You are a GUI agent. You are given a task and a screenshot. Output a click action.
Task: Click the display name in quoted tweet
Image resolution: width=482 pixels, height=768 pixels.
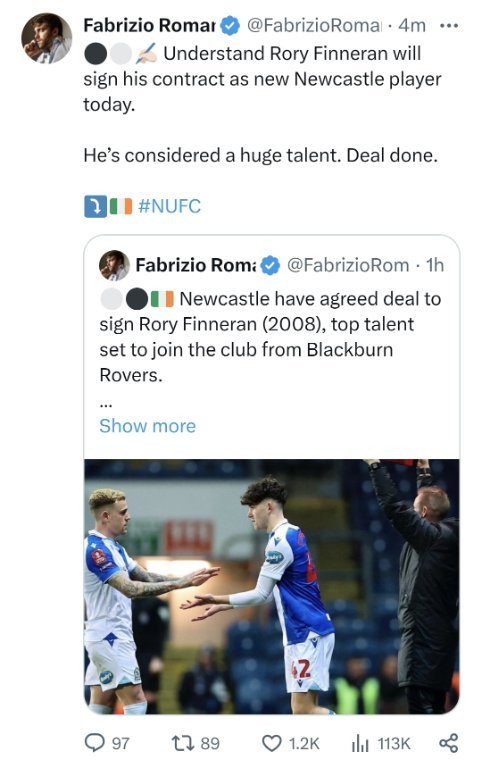(195, 265)
